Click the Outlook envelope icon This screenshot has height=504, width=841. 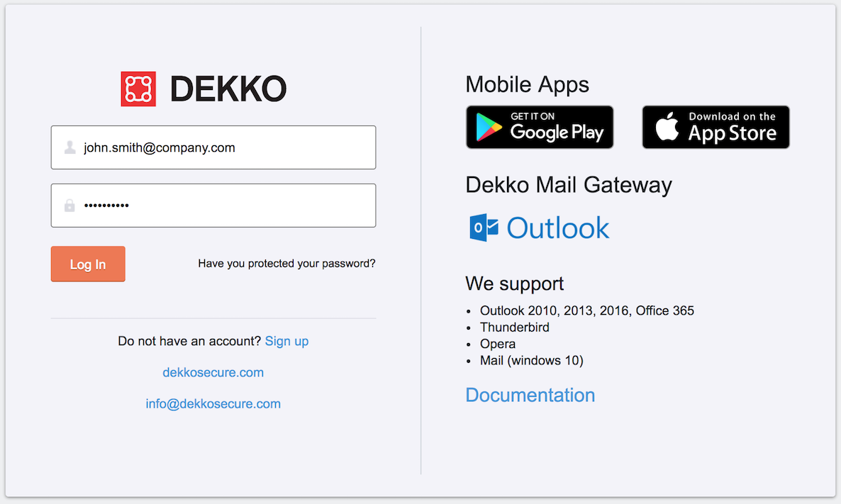click(x=484, y=228)
